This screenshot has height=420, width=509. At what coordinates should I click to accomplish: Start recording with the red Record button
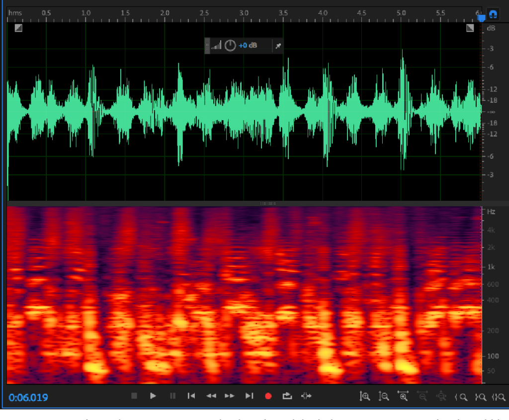pyautogui.click(x=268, y=396)
